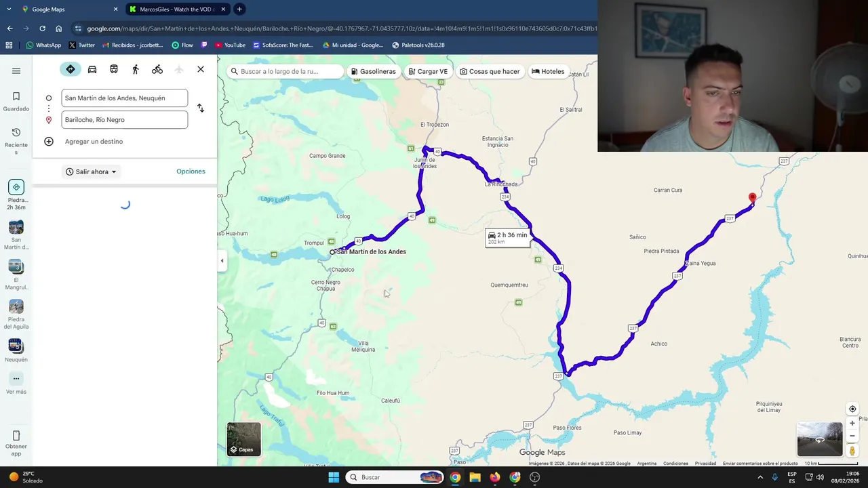Image resolution: width=868 pixels, height=488 pixels.
Task: Click the add destination plus icon
Action: [x=49, y=142]
